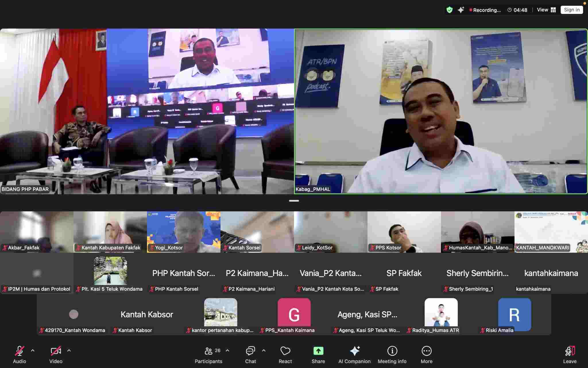Click the gallery resize divider handle
This screenshot has width=588, height=368.
coord(294,201)
